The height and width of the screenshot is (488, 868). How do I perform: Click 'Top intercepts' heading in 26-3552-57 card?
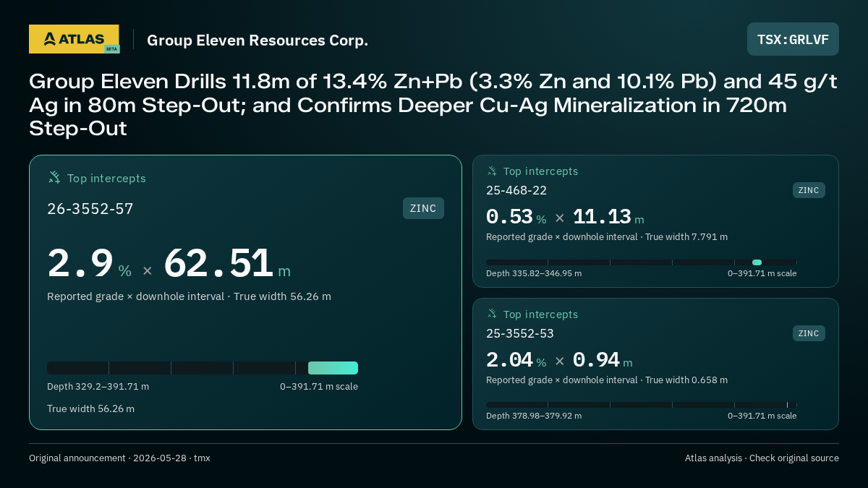pyautogui.click(x=106, y=178)
